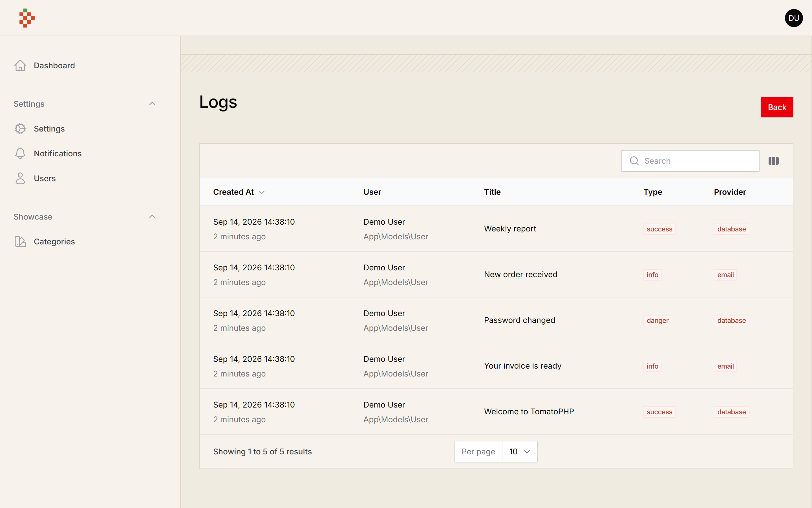Sort by the Created At chevron
The height and width of the screenshot is (508, 812).
262,192
